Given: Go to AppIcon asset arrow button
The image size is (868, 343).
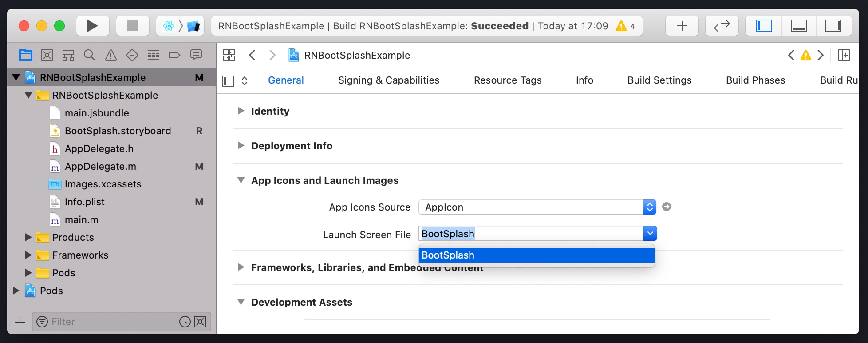Looking at the screenshot, I should (667, 207).
